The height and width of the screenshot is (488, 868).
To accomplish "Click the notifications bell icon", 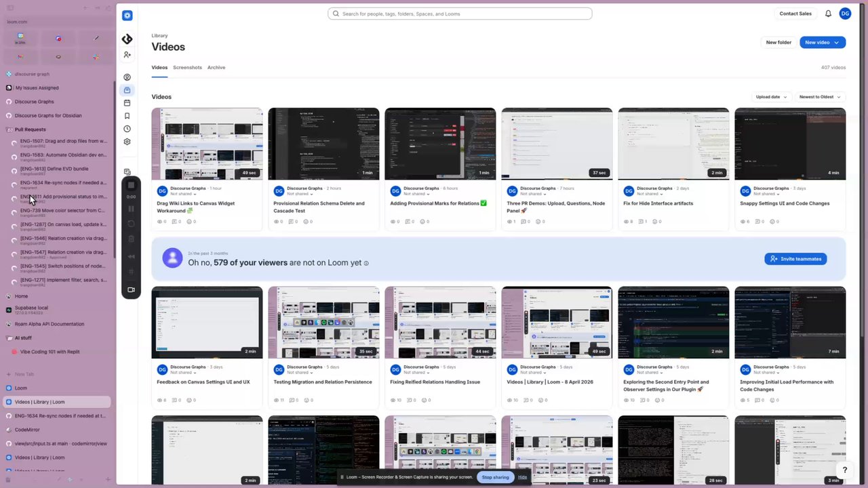I will tap(828, 14).
